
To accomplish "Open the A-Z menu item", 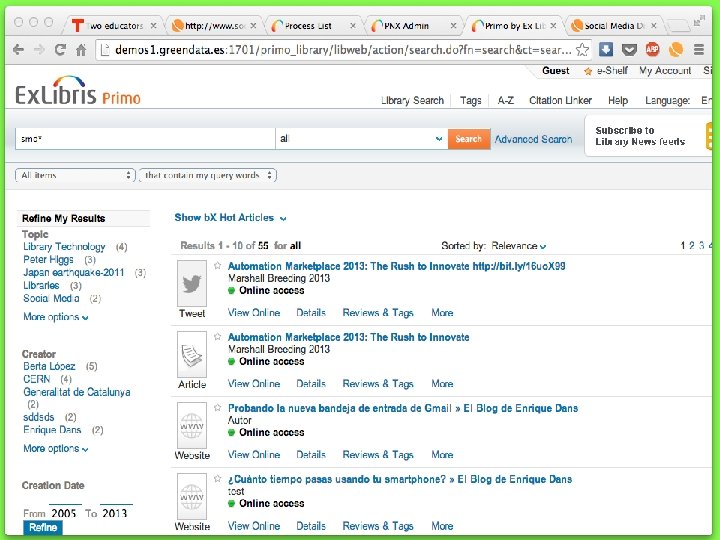I will [506, 100].
